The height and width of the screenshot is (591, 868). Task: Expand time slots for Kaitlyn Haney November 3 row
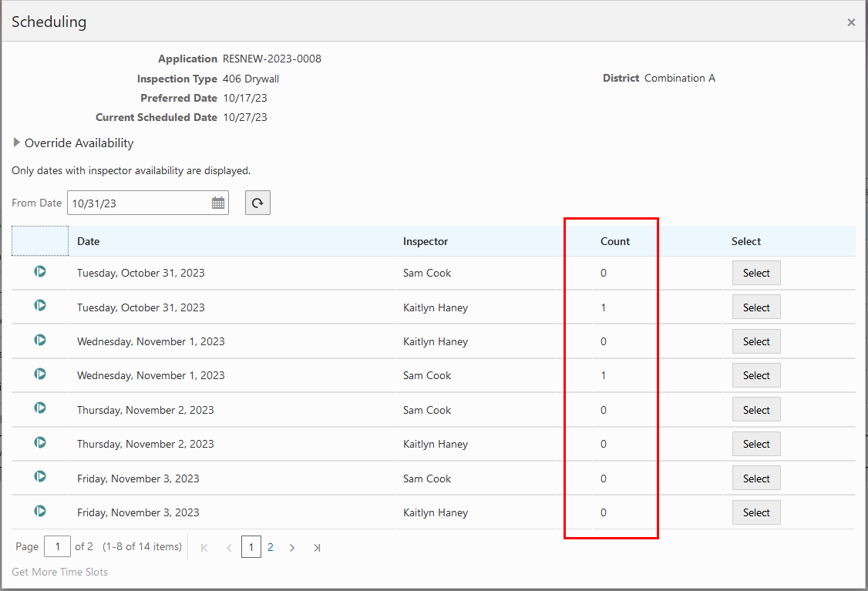click(x=40, y=511)
